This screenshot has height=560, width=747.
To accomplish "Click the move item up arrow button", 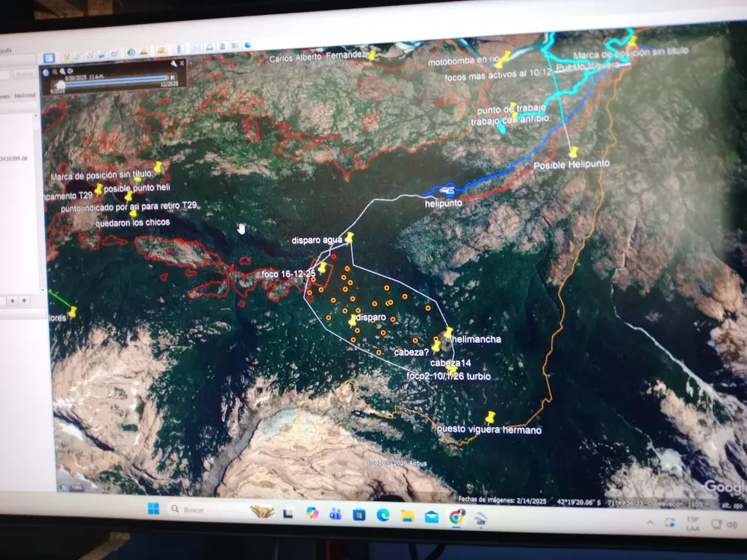I will (13, 300).
